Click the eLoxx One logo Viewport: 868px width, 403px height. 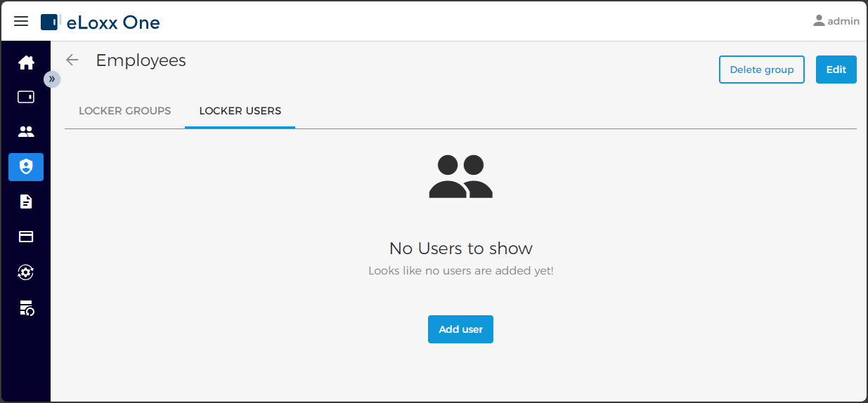pyautogui.click(x=100, y=22)
